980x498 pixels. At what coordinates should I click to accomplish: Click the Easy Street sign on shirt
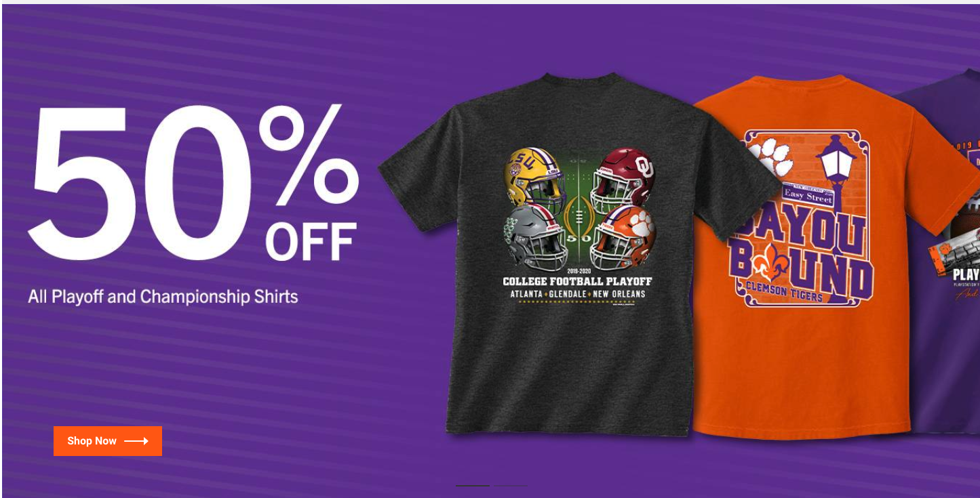point(808,194)
